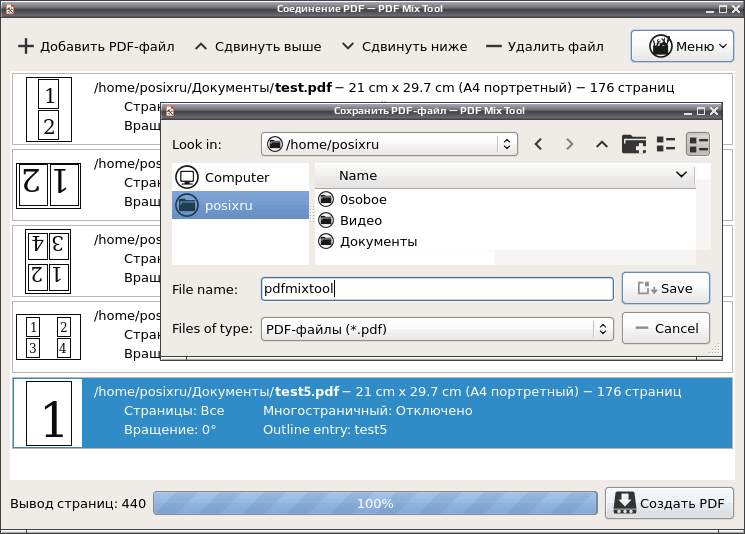Select posixru in the sidebar

pyautogui.click(x=240, y=205)
